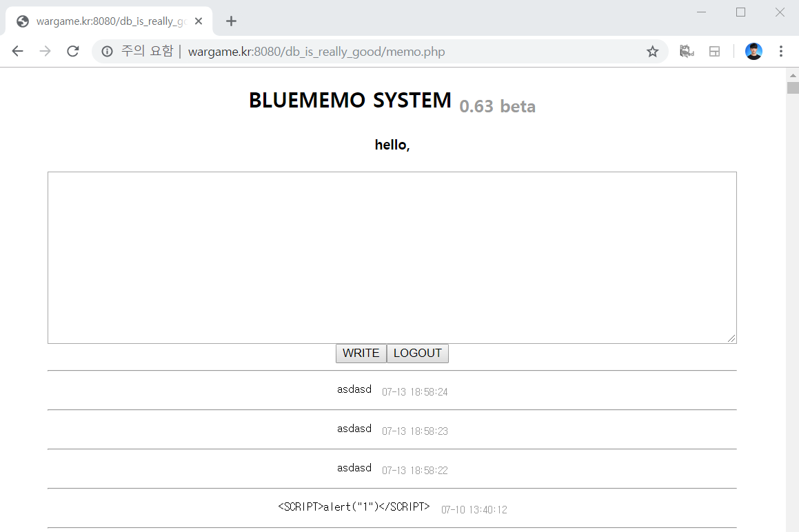Click asdasd memo dated 18:58:24
Screen dimensions: 799x532
354,389
